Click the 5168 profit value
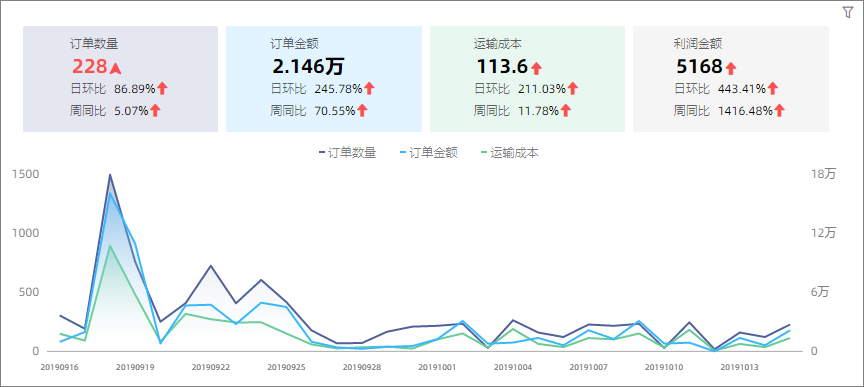 point(699,67)
